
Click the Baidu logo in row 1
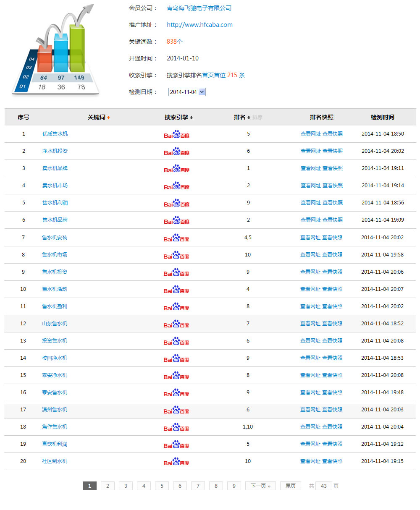pos(176,134)
